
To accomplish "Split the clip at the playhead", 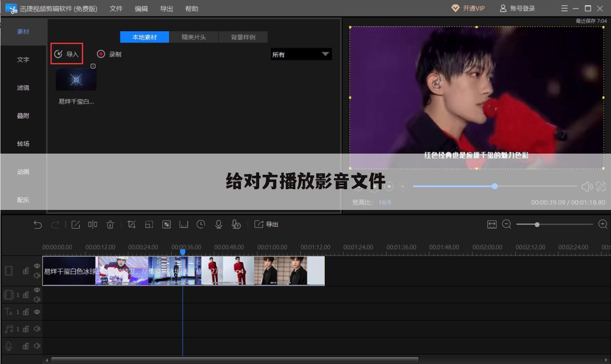I will coord(93,224).
